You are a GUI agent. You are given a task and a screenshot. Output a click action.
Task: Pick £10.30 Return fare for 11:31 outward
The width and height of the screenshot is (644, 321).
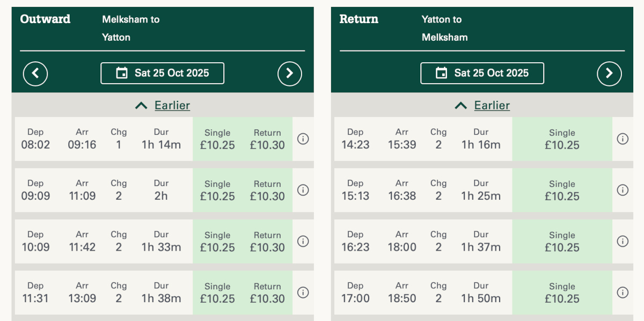click(267, 293)
